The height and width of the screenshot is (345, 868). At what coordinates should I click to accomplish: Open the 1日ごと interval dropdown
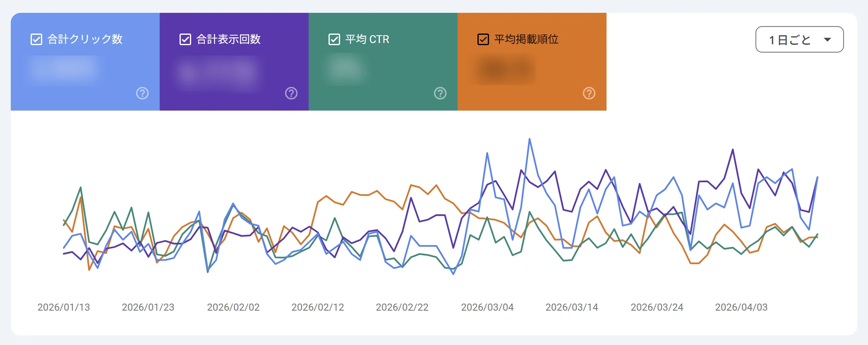pyautogui.click(x=799, y=39)
